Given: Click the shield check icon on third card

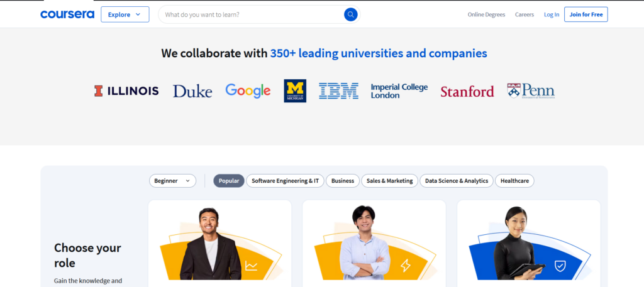Looking at the screenshot, I should [560, 266].
